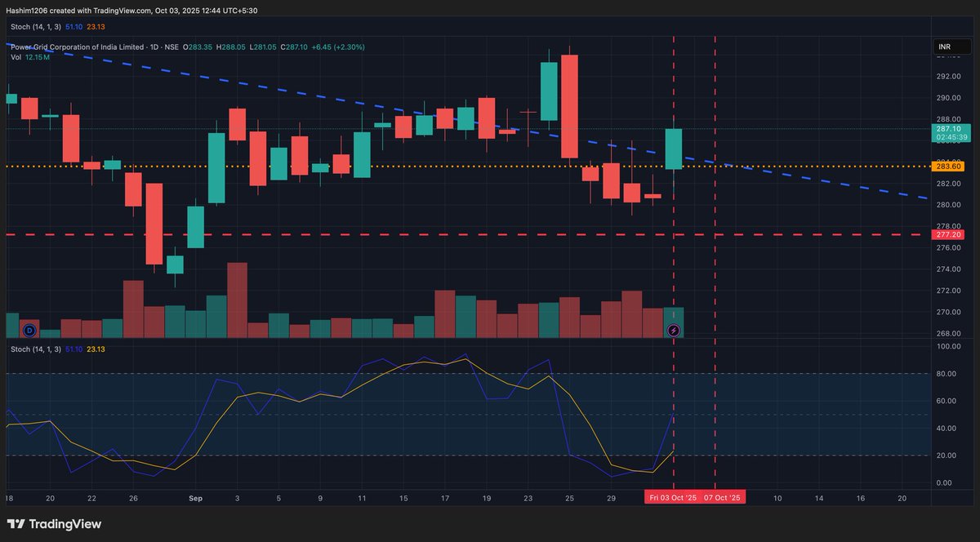Click the 40.00 level on Stoch axis

click(948, 428)
